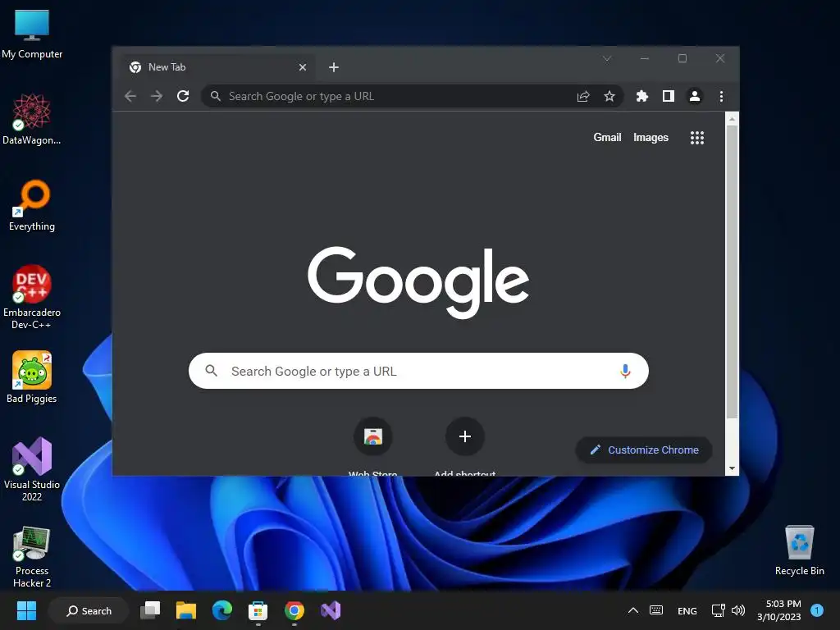Toggle Chrome's side panel icon

pos(668,97)
